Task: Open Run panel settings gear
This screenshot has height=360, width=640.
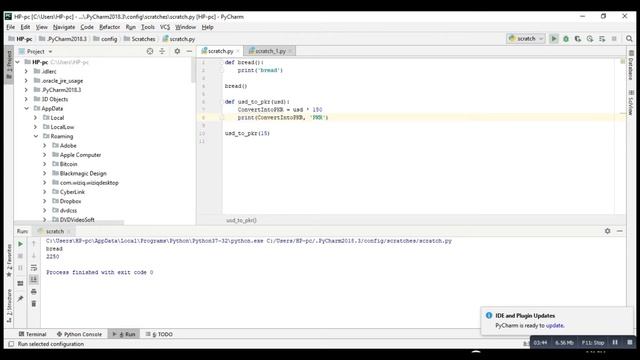Action: tap(607, 231)
